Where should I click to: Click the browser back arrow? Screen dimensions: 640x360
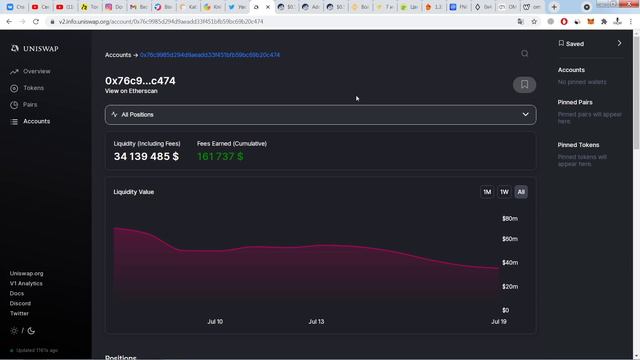9,22
